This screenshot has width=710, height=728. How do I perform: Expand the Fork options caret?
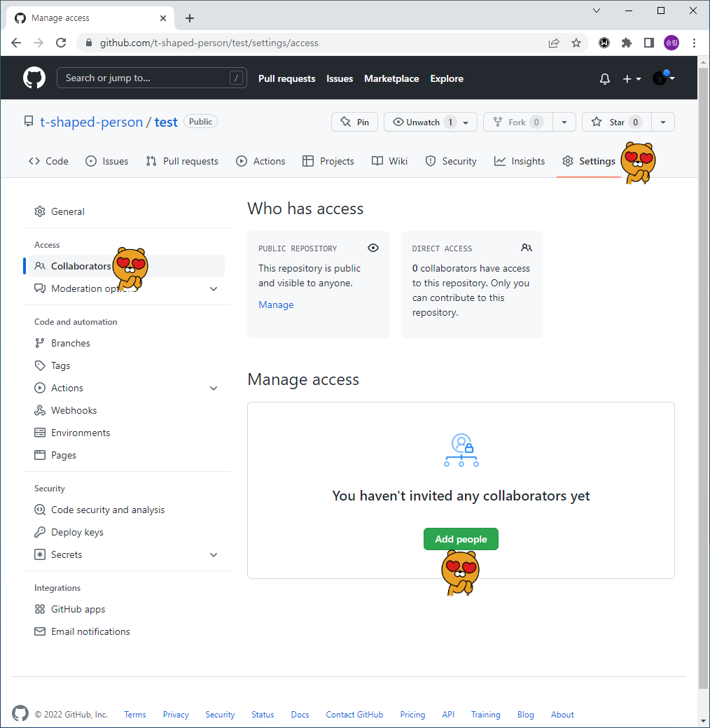point(564,122)
